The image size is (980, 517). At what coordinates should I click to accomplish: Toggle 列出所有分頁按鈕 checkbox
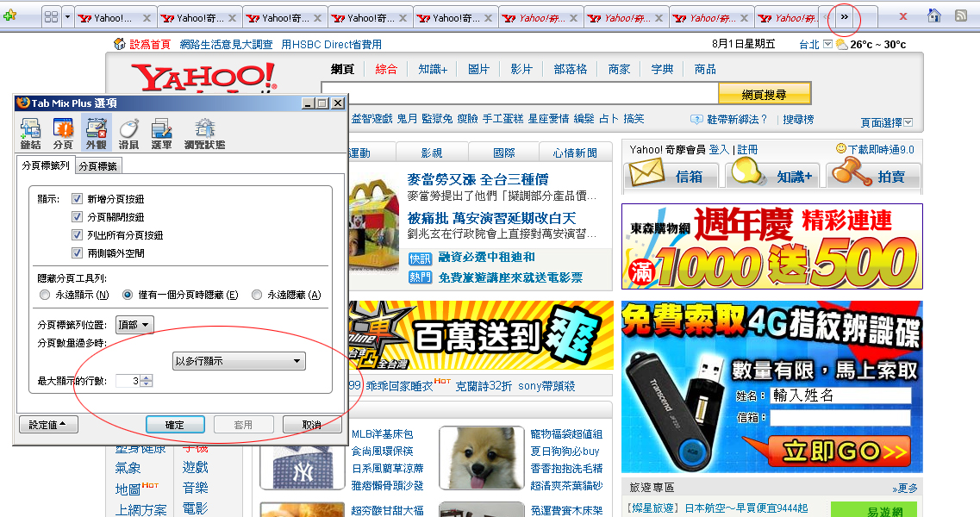tap(77, 235)
